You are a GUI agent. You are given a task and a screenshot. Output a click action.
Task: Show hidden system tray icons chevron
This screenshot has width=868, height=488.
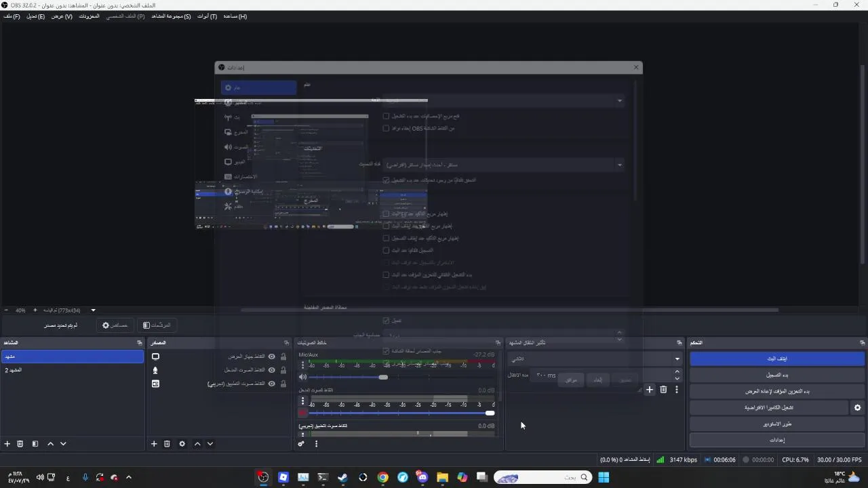point(129,477)
